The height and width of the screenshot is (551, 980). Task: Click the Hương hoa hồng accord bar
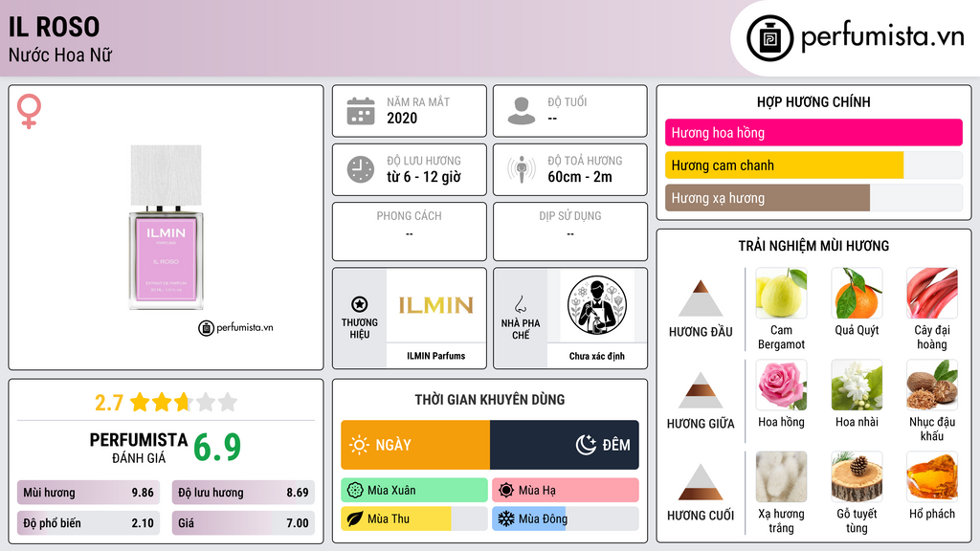click(813, 132)
